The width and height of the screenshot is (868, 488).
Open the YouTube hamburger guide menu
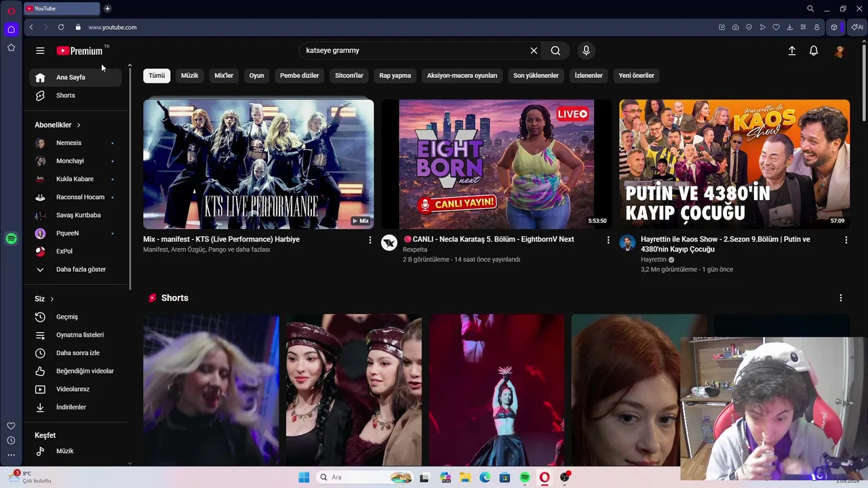(40, 51)
